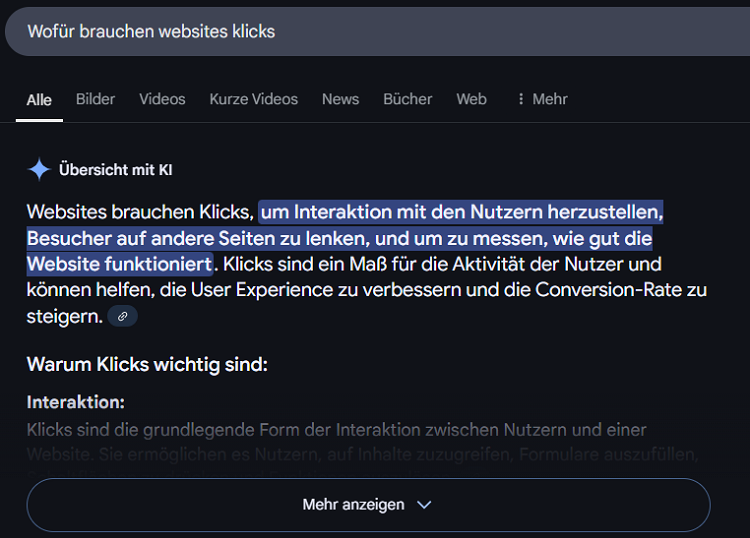Switch to the Bilder tab
Screen dimensions: 750x538
(95, 99)
